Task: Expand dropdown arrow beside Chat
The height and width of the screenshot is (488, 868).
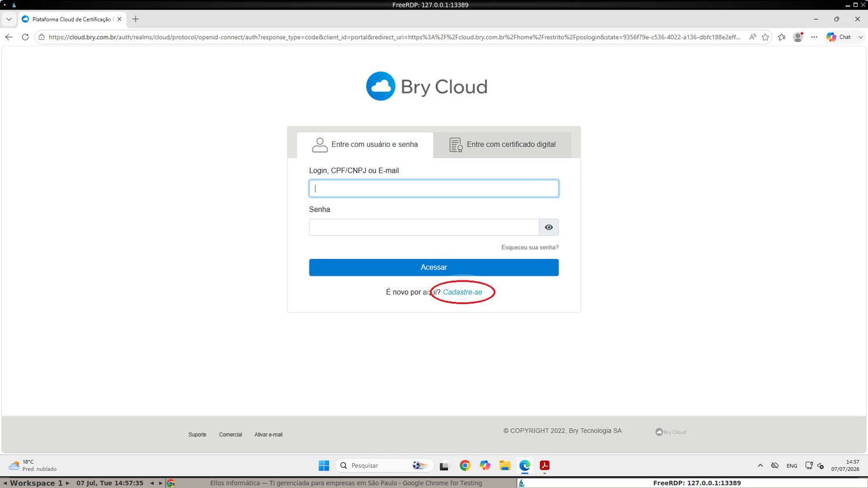Action: [x=860, y=37]
